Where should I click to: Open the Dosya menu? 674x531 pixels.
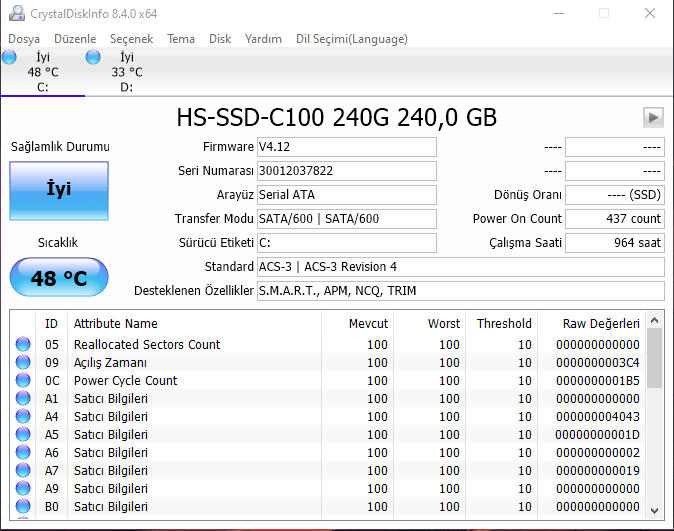(x=24, y=39)
